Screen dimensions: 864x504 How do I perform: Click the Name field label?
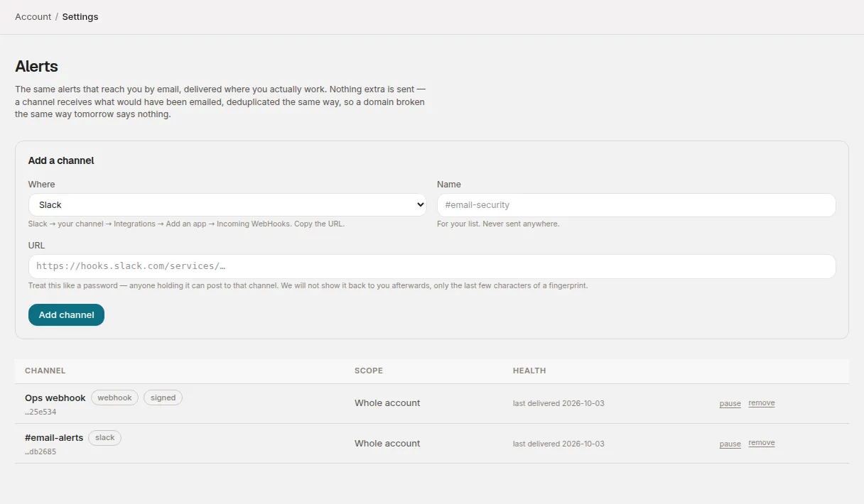pos(449,185)
